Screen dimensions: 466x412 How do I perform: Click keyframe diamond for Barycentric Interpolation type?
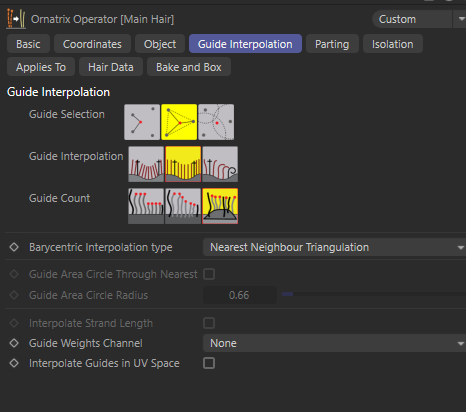[14, 247]
